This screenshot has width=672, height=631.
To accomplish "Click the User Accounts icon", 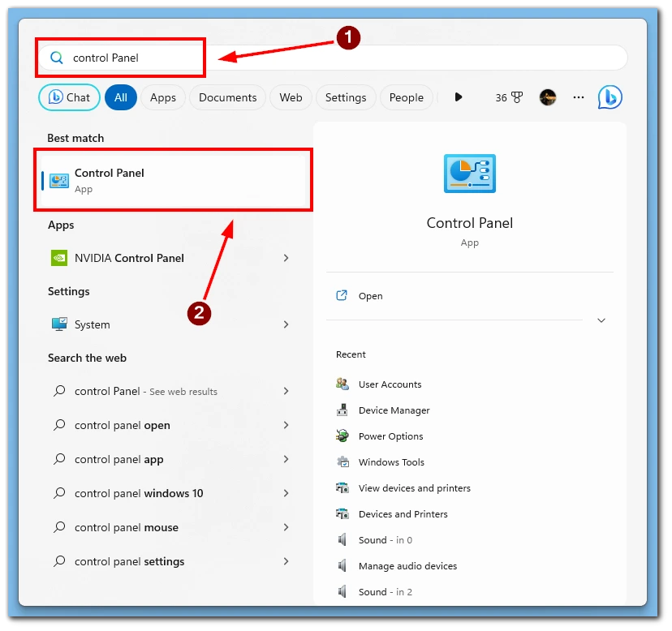I will [342, 384].
